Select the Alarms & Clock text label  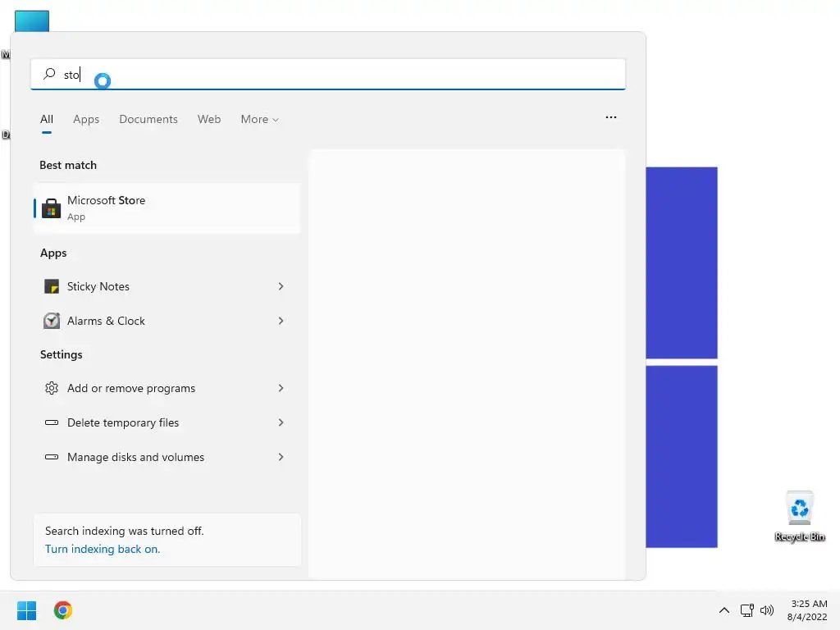(106, 321)
